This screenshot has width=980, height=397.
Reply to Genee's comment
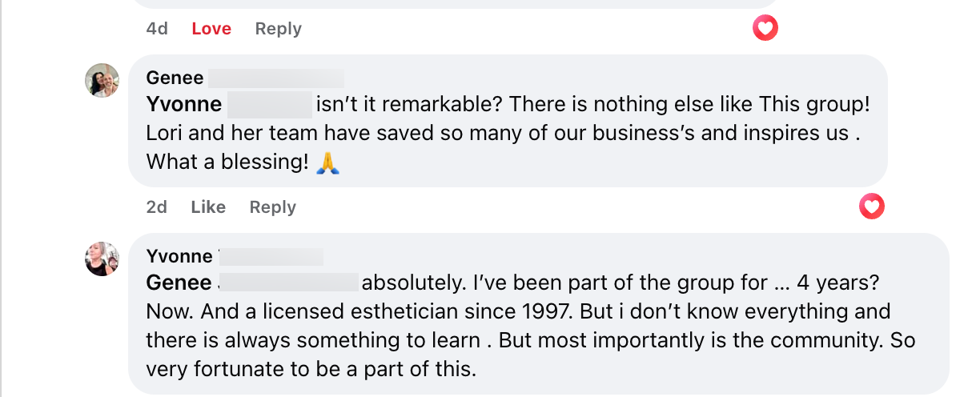point(272,207)
